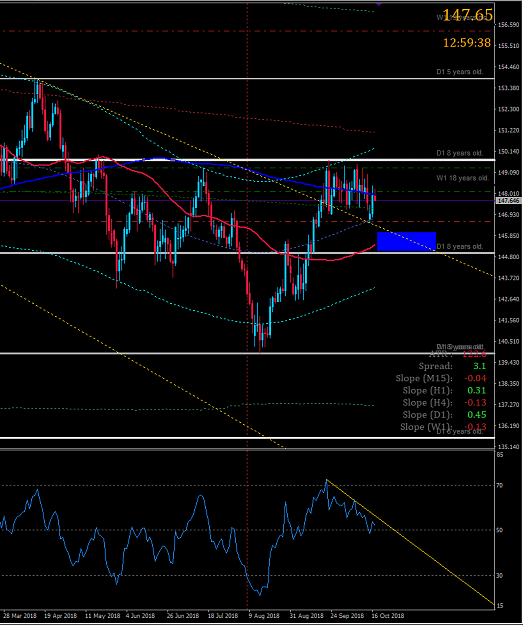The height and width of the screenshot is (625, 523).
Task: Click the 150.140 price scale label
Action: 509,151
